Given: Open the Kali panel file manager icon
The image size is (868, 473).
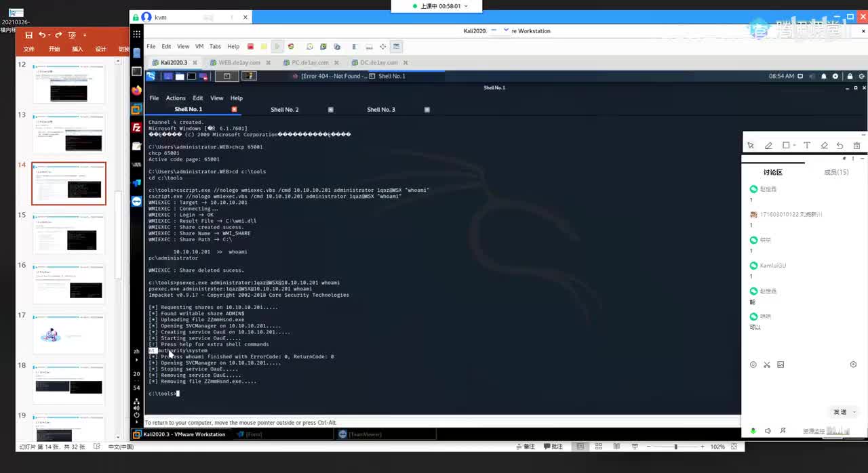Looking at the screenshot, I should click(180, 77).
